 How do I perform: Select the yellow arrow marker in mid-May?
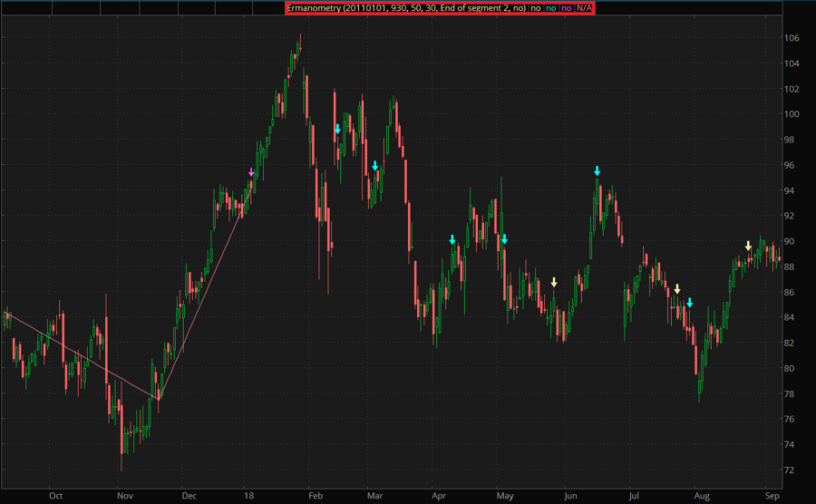coord(554,282)
